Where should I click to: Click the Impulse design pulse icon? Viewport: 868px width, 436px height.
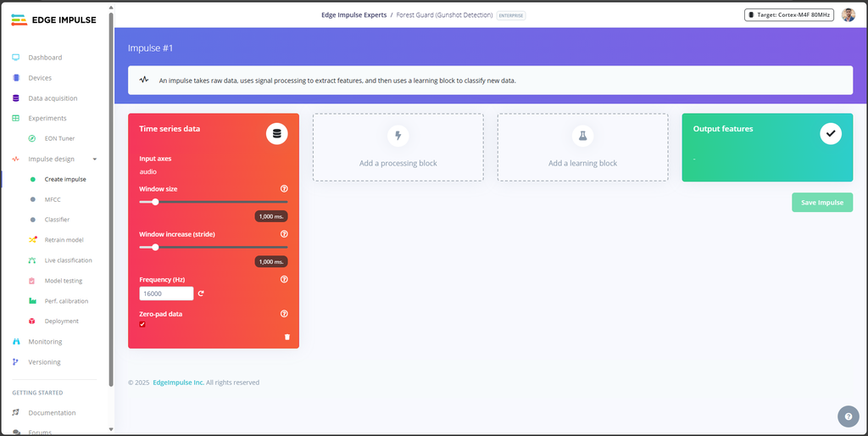point(16,159)
